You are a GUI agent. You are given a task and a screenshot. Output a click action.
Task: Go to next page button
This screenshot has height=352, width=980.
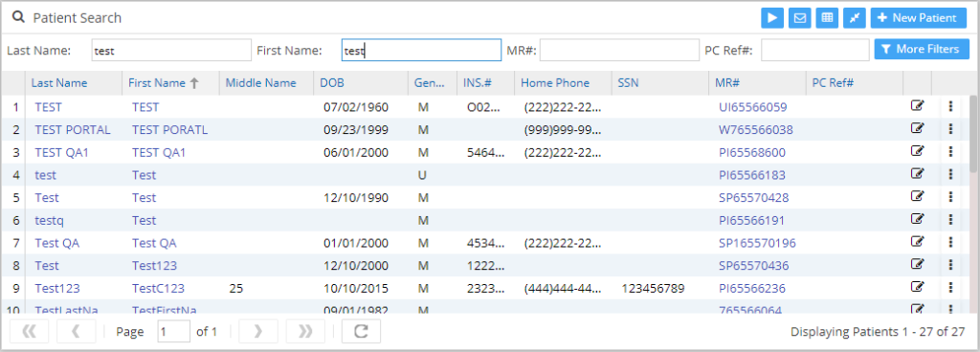coord(258,331)
